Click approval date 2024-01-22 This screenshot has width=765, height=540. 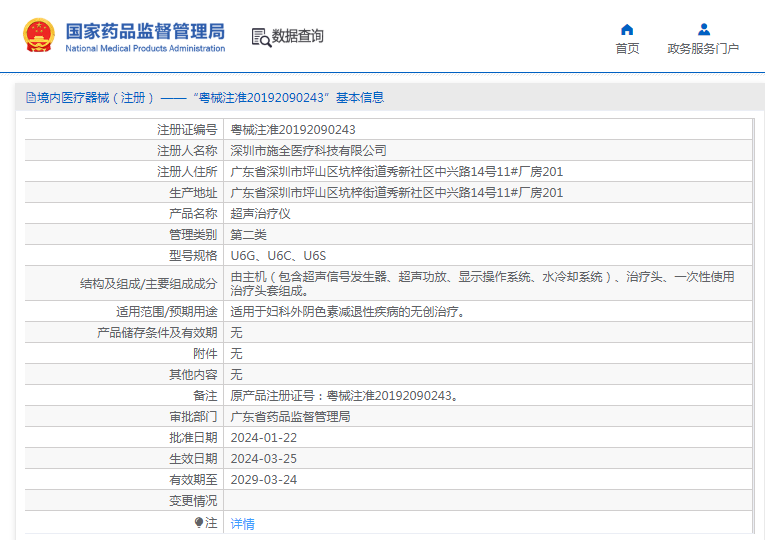[263, 438]
